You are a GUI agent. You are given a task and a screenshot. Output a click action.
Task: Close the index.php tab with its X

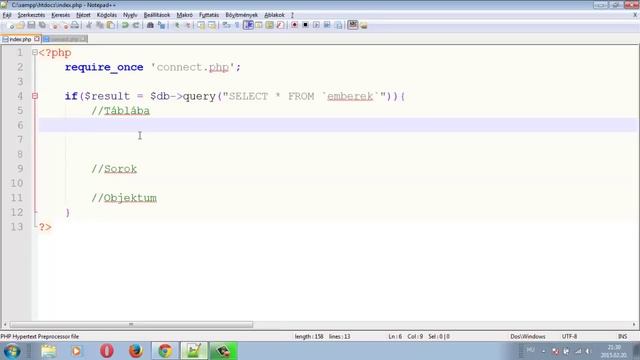(37, 39)
